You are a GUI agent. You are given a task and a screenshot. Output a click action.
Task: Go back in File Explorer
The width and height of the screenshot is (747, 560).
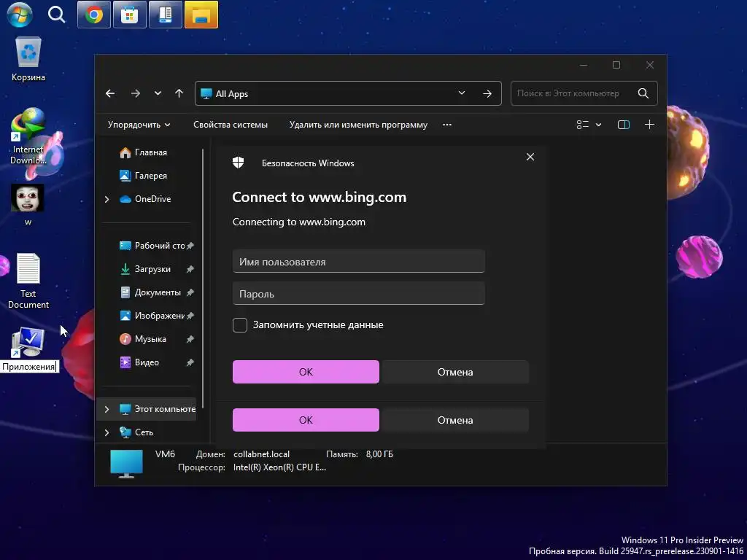coord(110,93)
